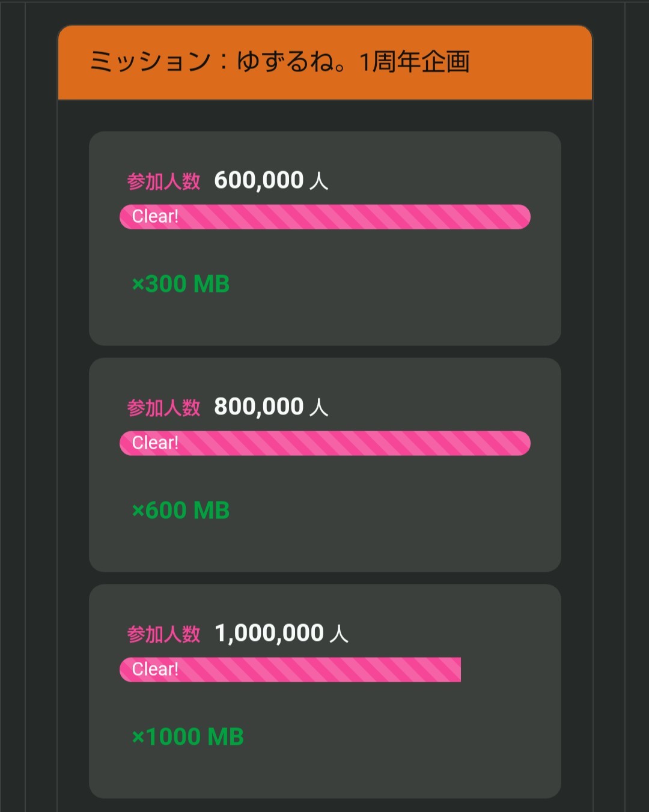Click the ミッション word in the orange header
Viewport: 649px width, 812px height.
click(x=150, y=62)
